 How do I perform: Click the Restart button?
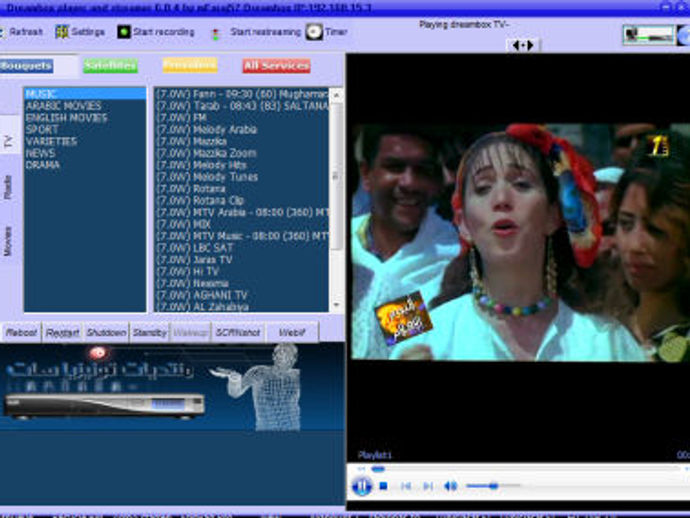[x=62, y=333]
